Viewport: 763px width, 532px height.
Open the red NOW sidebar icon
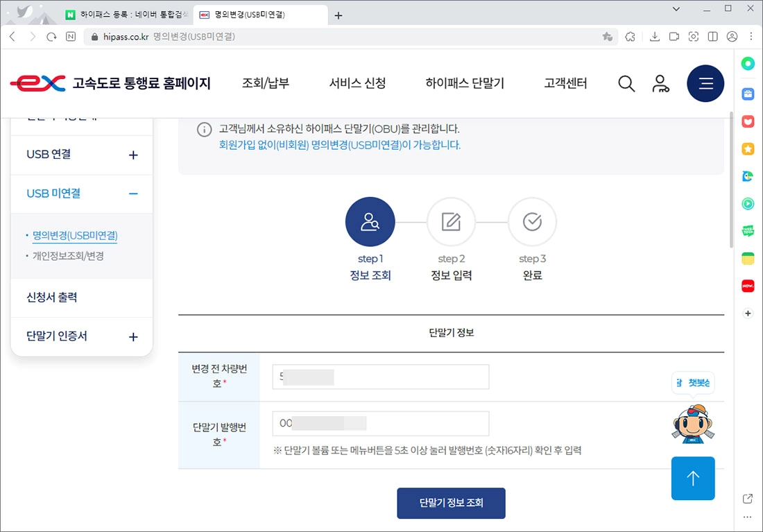click(748, 285)
